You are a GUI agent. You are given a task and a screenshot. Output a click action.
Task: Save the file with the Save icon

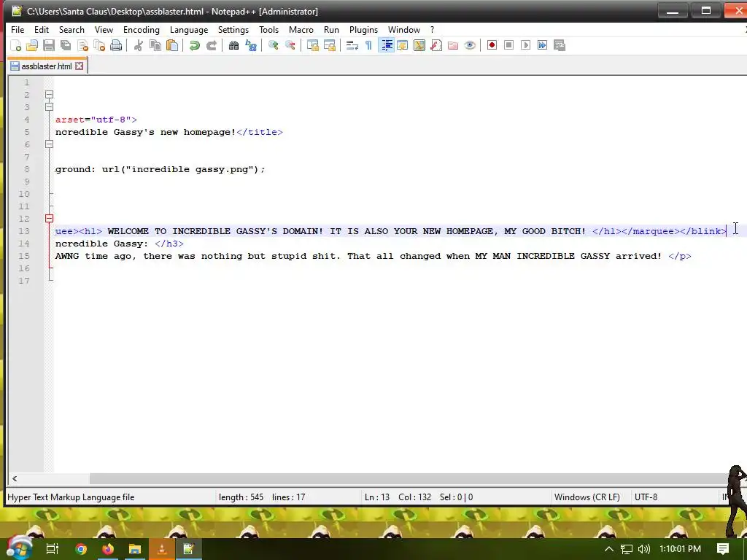point(49,45)
